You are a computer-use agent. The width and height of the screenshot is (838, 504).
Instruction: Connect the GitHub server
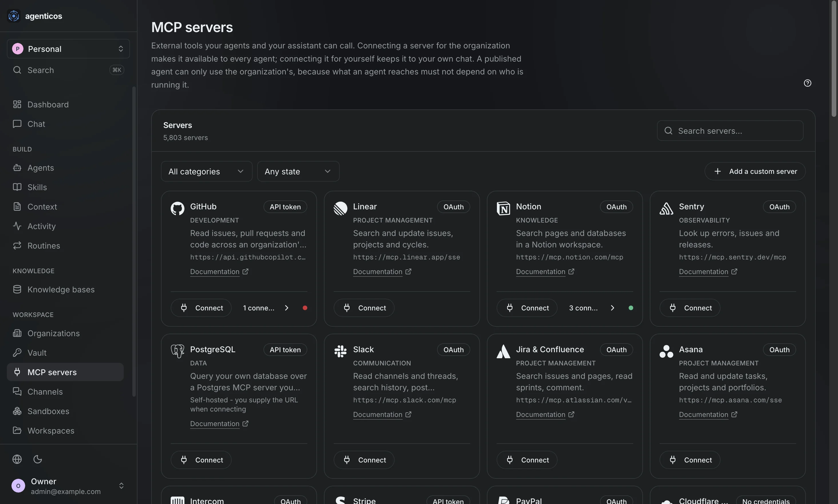[201, 308]
